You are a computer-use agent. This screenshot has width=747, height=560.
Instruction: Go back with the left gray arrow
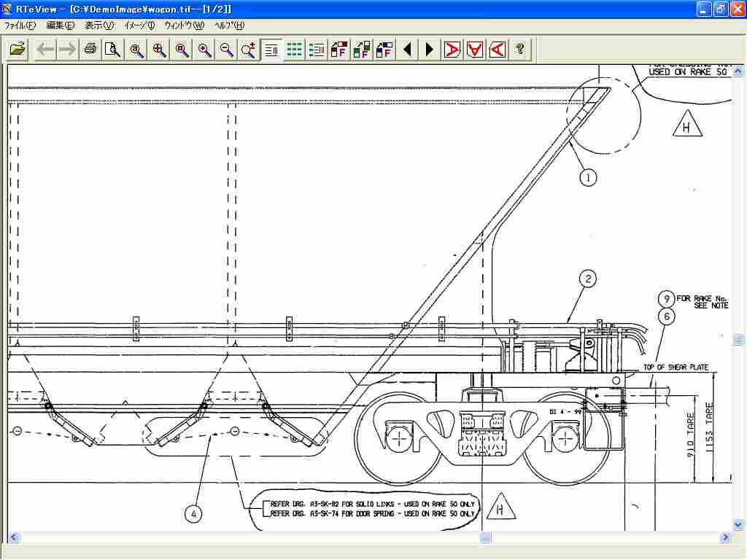pyautogui.click(x=45, y=49)
